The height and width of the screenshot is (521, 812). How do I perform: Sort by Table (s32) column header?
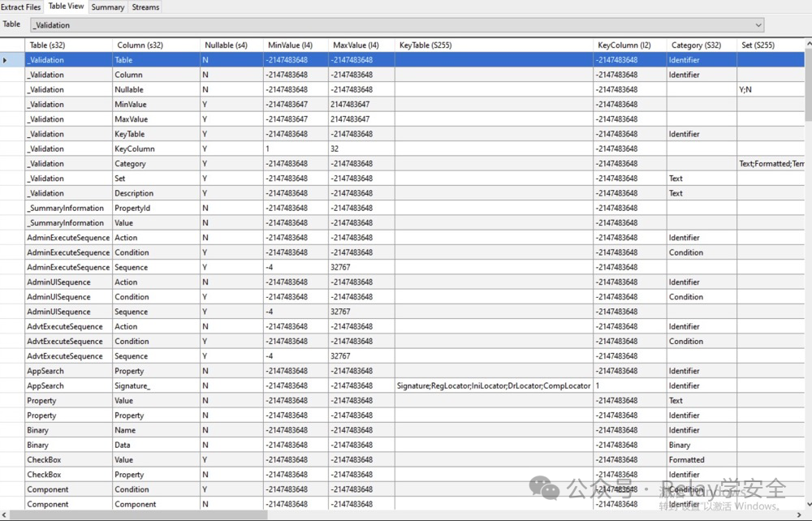click(x=68, y=45)
